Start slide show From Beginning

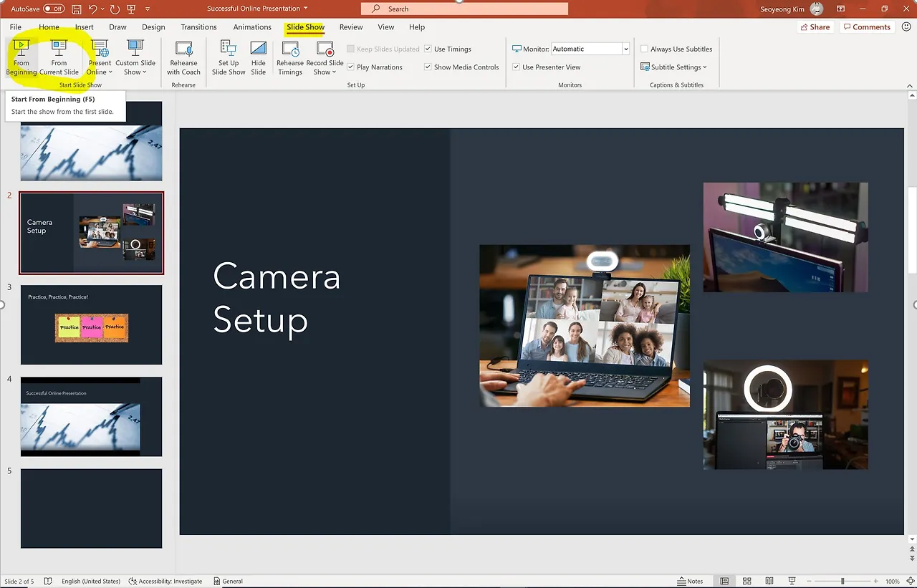21,57
